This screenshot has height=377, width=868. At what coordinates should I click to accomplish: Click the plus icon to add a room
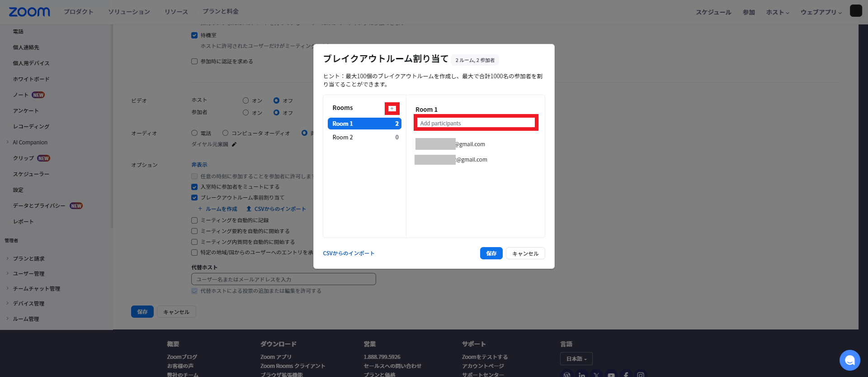coord(392,109)
